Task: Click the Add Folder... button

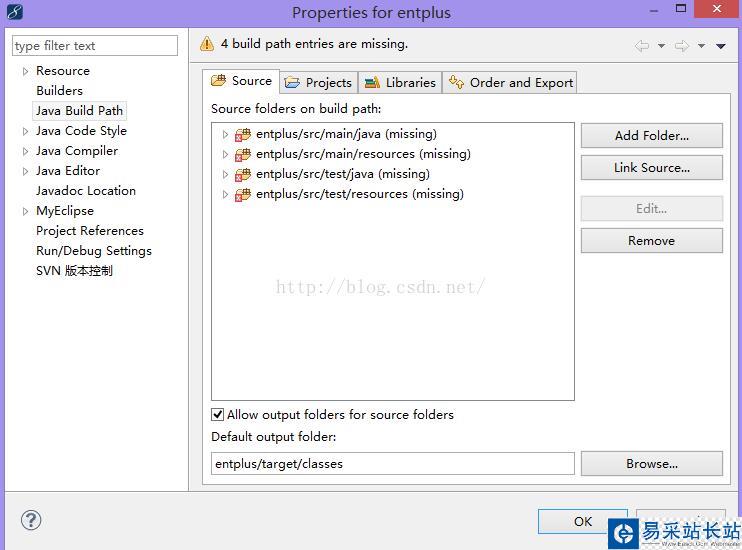Action: 651,136
